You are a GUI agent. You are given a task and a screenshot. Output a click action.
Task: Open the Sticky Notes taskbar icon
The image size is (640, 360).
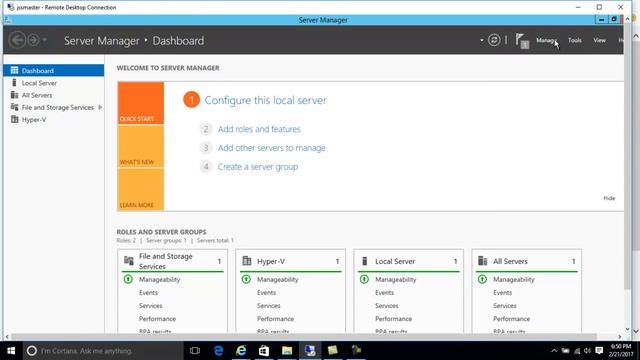tap(333, 351)
